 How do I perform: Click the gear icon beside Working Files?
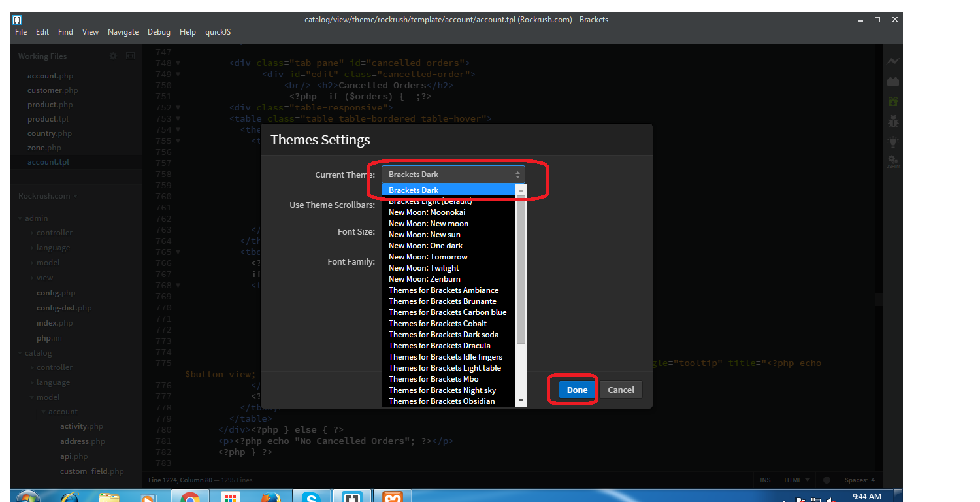112,56
